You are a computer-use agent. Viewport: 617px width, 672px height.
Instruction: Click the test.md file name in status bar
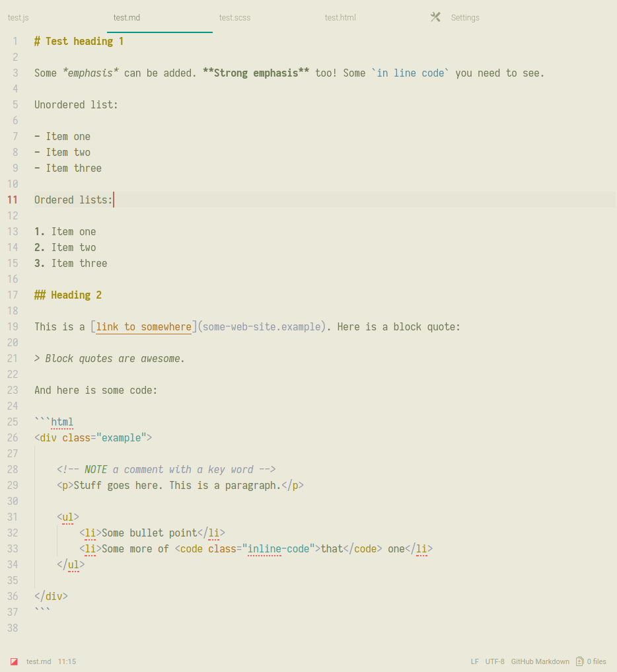point(38,661)
